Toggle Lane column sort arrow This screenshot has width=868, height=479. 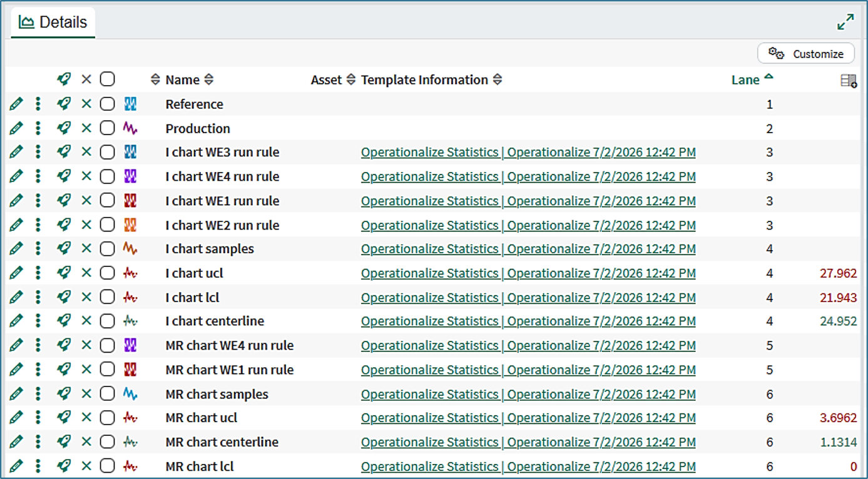point(768,78)
